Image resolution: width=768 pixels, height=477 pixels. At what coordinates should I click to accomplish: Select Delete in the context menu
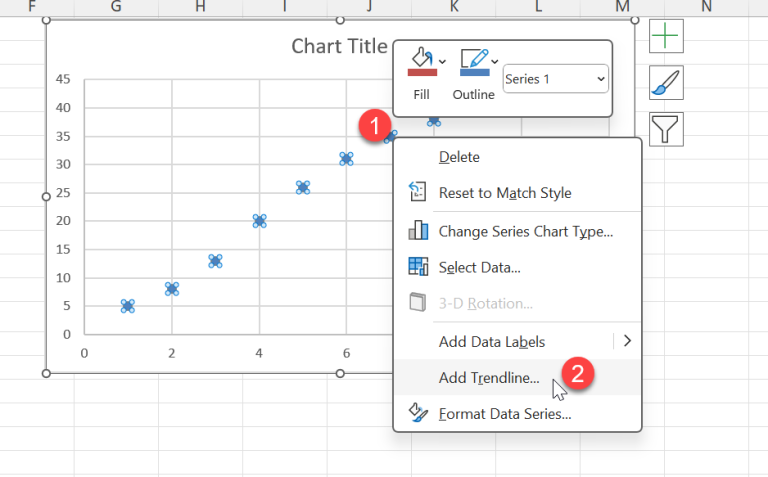459,157
